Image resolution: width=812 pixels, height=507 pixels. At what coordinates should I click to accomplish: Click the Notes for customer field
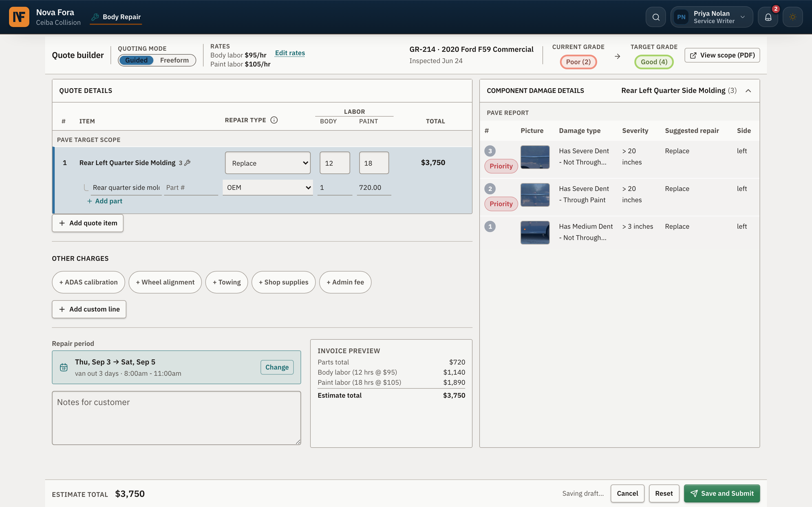[176, 418]
